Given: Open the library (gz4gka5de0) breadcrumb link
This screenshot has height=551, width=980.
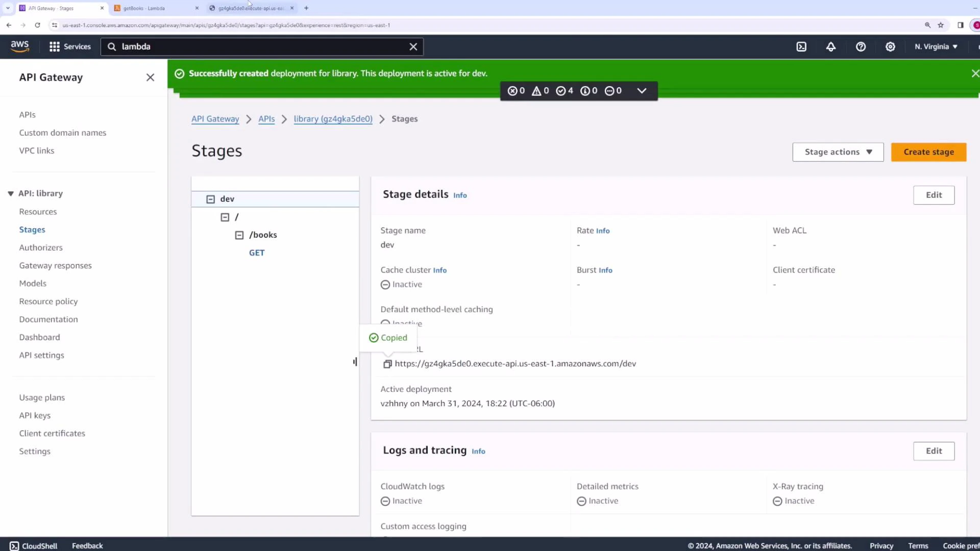Looking at the screenshot, I should click(x=333, y=119).
